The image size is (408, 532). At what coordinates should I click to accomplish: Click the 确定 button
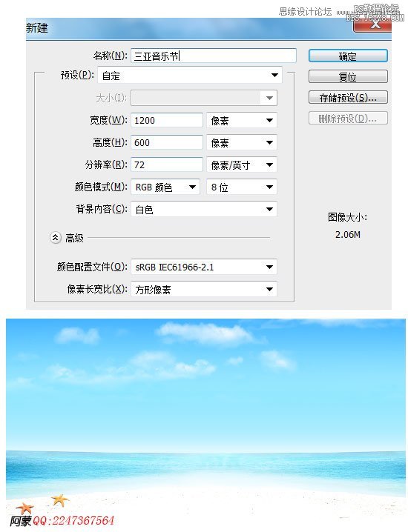click(348, 56)
